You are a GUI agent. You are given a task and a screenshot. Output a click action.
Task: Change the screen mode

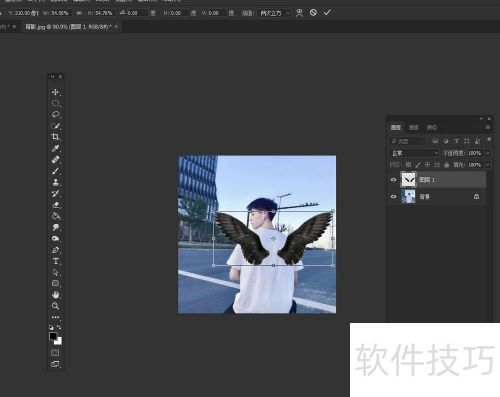pyautogui.click(x=55, y=364)
